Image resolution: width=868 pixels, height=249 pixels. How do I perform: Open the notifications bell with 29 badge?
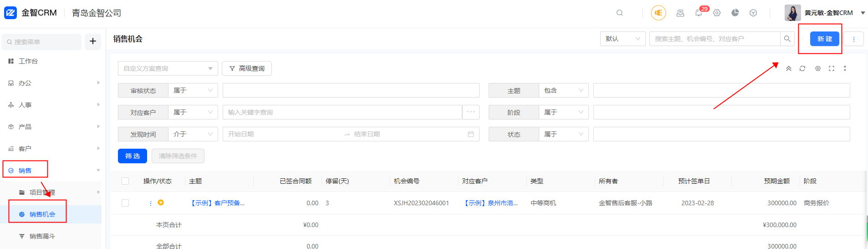(699, 13)
